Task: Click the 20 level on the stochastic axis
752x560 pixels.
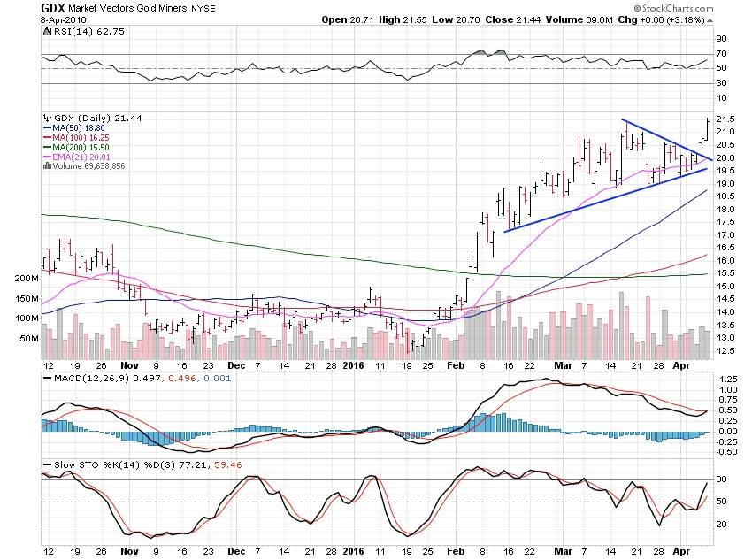Action: (721, 524)
